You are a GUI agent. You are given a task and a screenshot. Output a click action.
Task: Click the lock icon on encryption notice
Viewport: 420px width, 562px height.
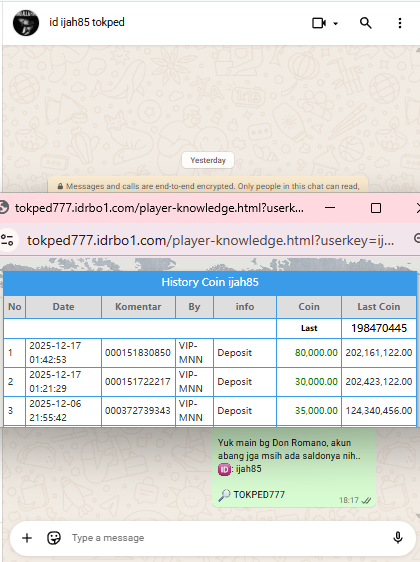coord(60,186)
